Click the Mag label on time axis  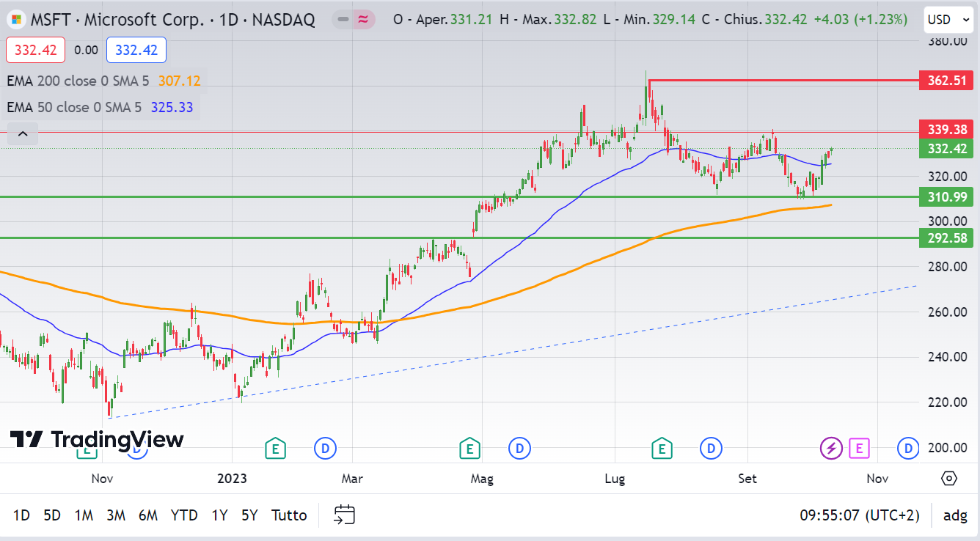pyautogui.click(x=482, y=479)
